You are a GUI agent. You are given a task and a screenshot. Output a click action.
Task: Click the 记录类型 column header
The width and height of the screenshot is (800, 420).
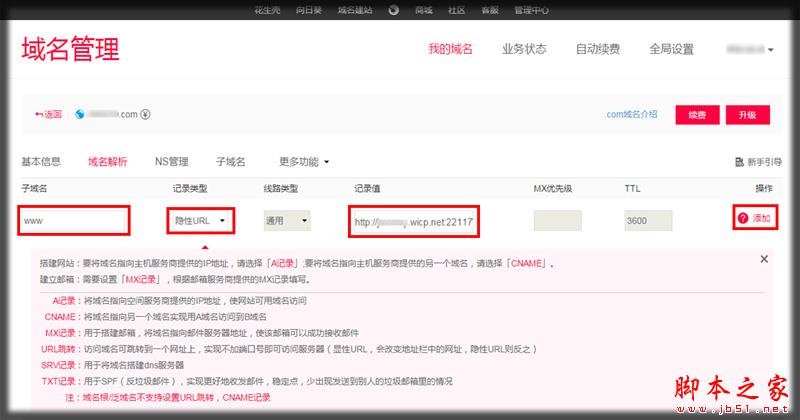[190, 188]
